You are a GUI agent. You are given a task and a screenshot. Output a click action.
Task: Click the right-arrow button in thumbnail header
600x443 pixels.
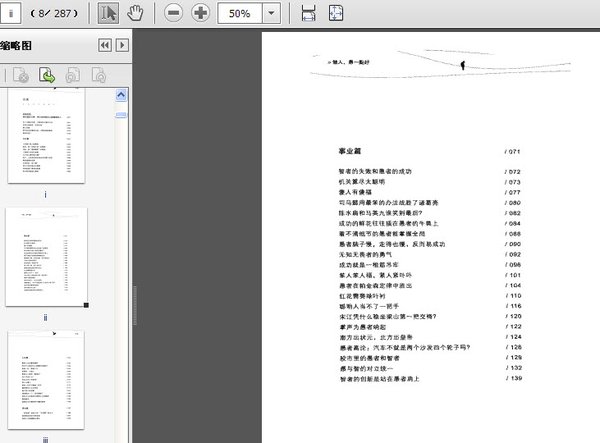[x=122, y=46]
